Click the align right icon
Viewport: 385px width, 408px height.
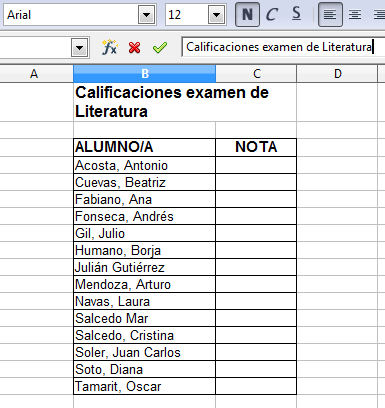379,15
